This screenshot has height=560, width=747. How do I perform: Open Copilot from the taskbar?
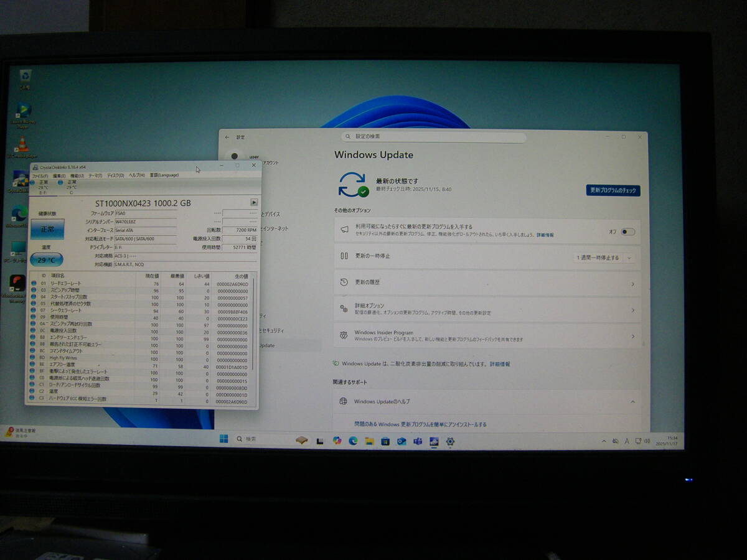click(x=336, y=440)
